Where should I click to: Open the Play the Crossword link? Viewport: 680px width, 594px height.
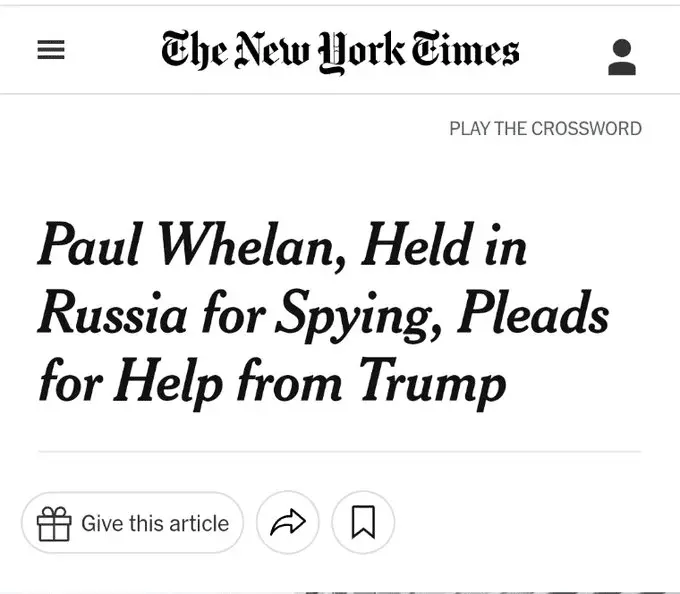(x=545, y=129)
